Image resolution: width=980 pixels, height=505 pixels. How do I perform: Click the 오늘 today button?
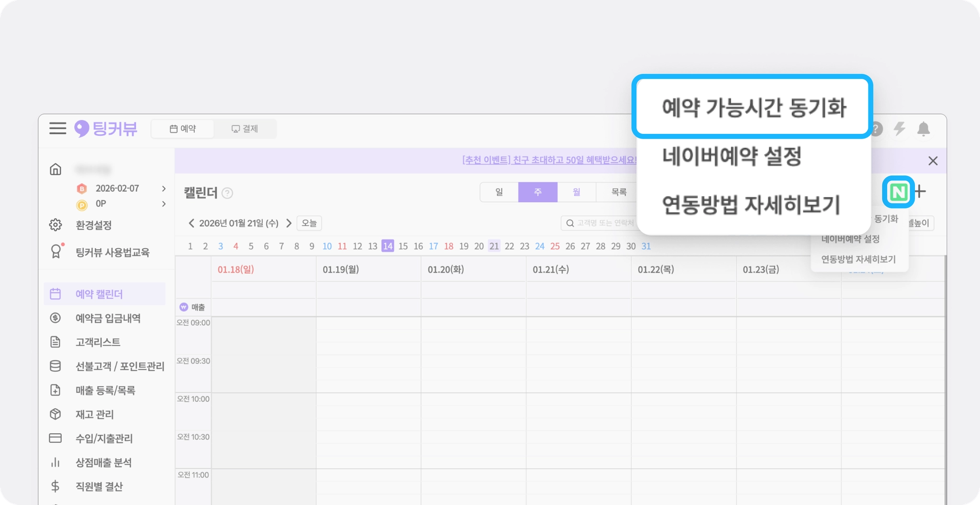click(x=309, y=223)
